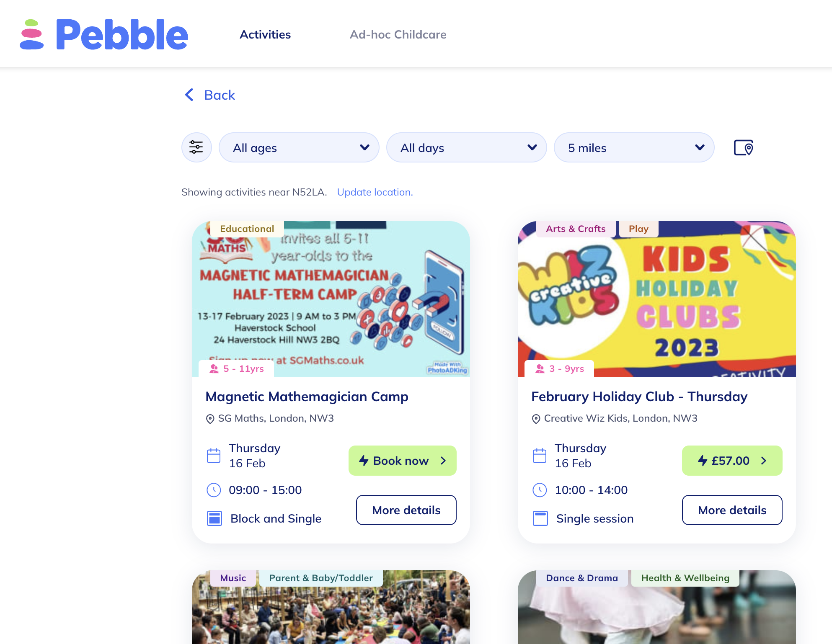
Task: Click clock icon beside 10:00 - 14:00
Action: click(x=540, y=490)
